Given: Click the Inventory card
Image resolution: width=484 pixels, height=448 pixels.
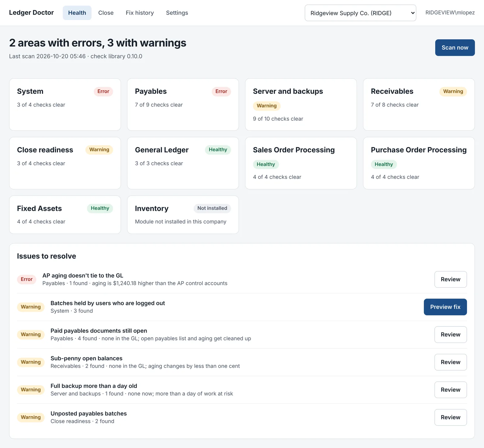Looking at the screenshot, I should (183, 215).
